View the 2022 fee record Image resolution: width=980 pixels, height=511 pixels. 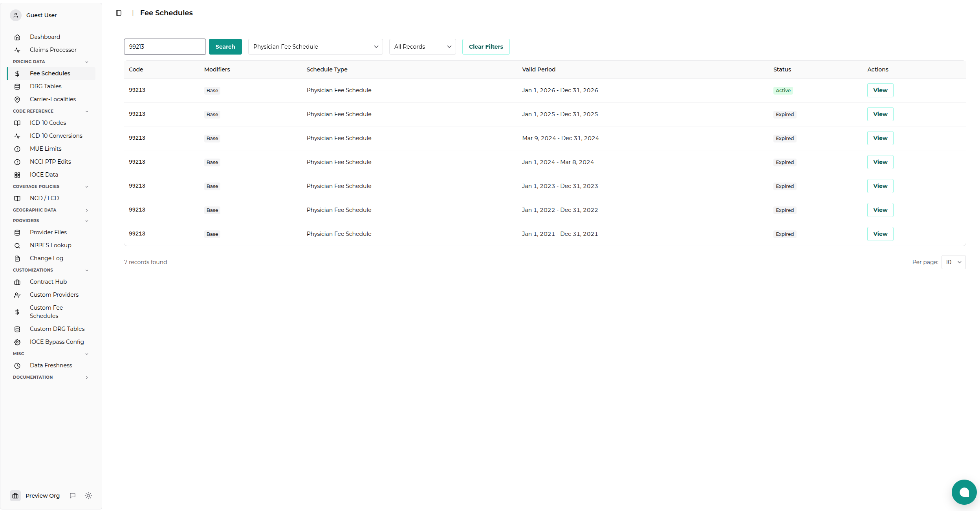click(880, 210)
